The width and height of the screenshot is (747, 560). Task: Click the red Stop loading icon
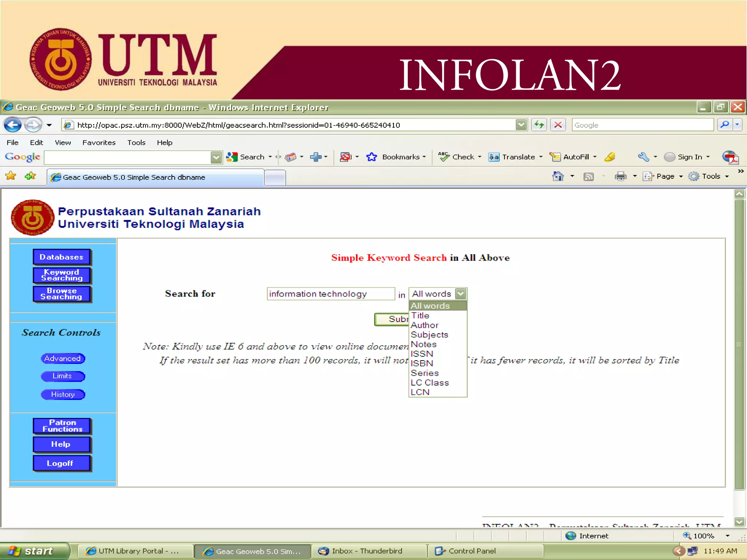(x=558, y=125)
